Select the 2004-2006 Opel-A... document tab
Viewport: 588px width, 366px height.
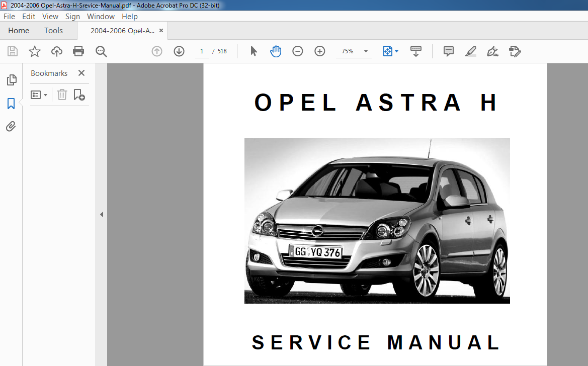point(122,31)
